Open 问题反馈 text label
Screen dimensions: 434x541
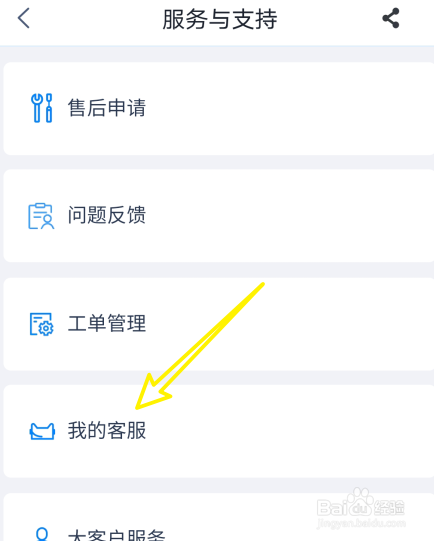[x=107, y=215]
